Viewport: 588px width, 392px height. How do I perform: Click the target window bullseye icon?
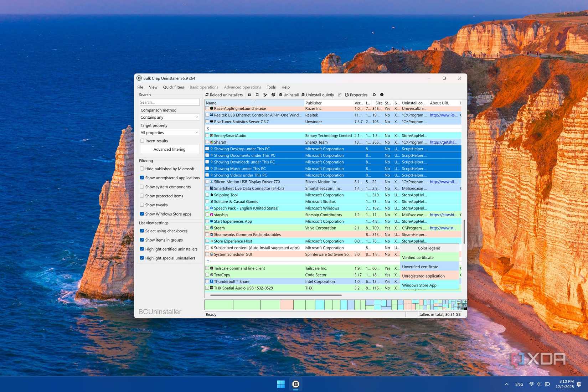click(x=273, y=95)
